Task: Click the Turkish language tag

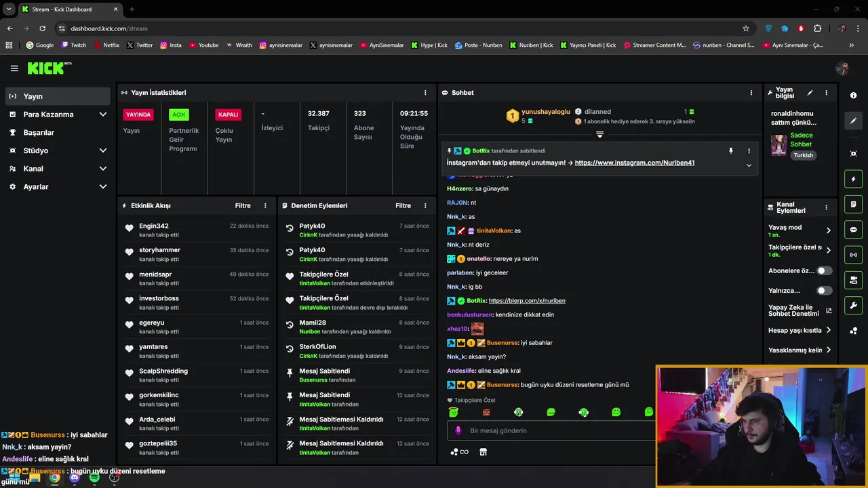Action: tap(804, 155)
